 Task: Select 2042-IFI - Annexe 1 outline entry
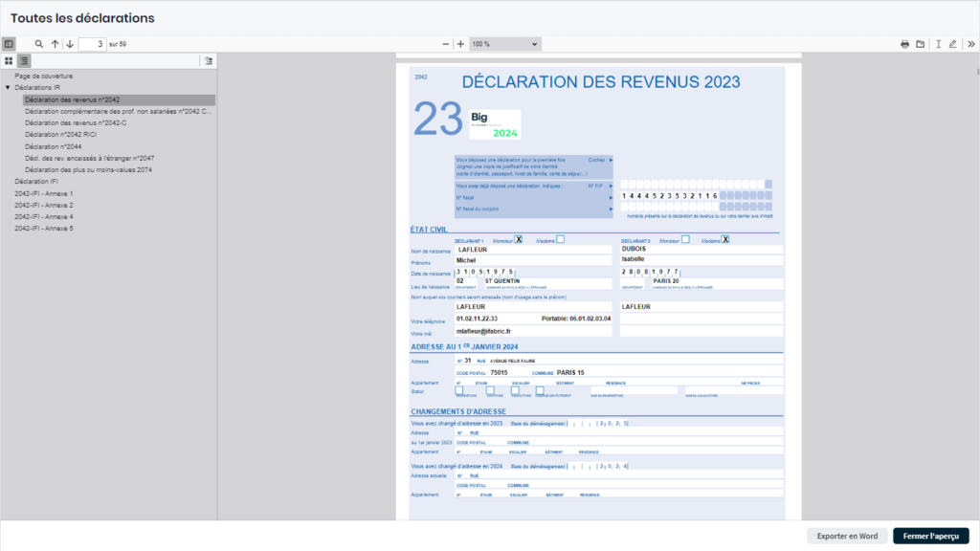[44, 193]
